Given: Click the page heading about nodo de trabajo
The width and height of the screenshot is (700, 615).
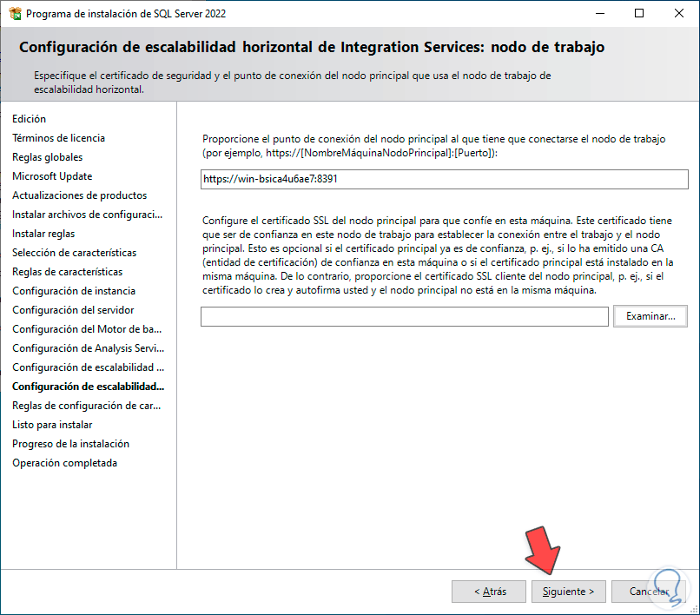Looking at the screenshot, I should click(x=312, y=47).
